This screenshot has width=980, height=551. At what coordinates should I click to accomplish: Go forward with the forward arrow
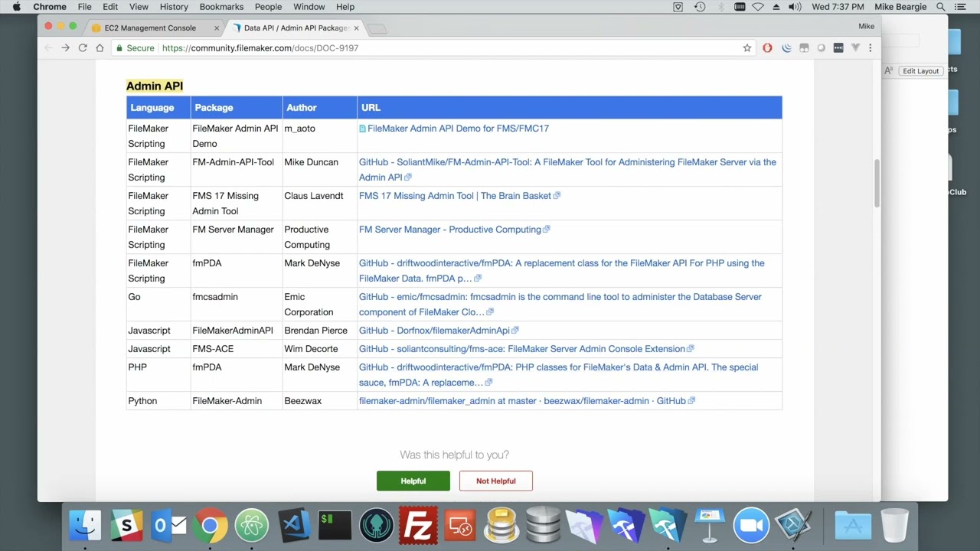click(x=65, y=47)
